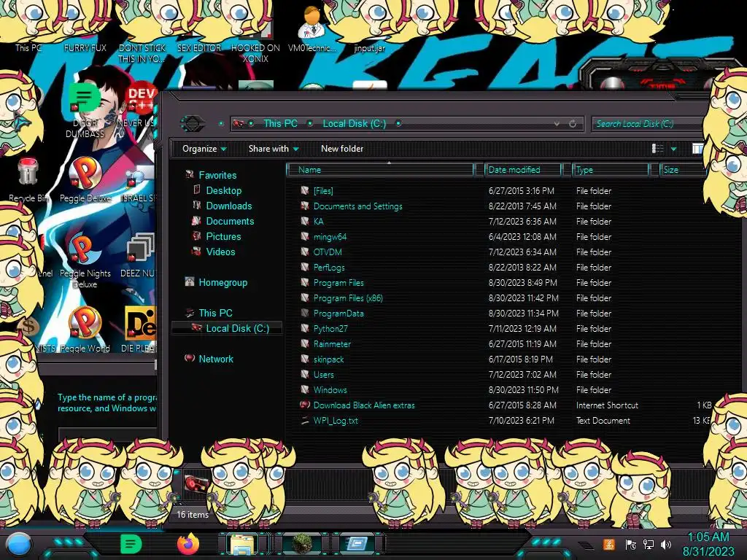Viewport: 747px width, 560px height.
Task: Select the Windows folder icon
Action: (x=305, y=389)
